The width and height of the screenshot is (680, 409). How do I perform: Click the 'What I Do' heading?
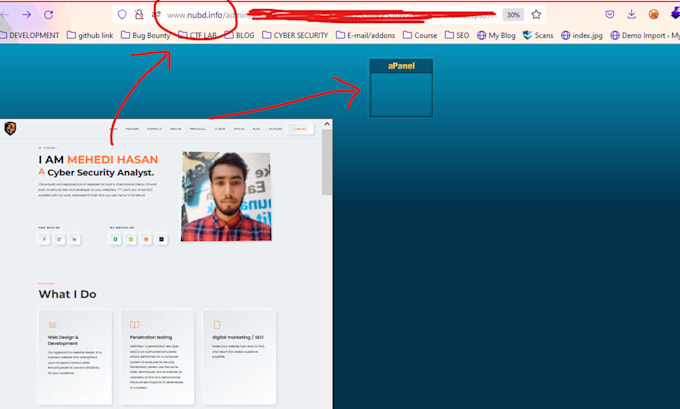pos(67,294)
